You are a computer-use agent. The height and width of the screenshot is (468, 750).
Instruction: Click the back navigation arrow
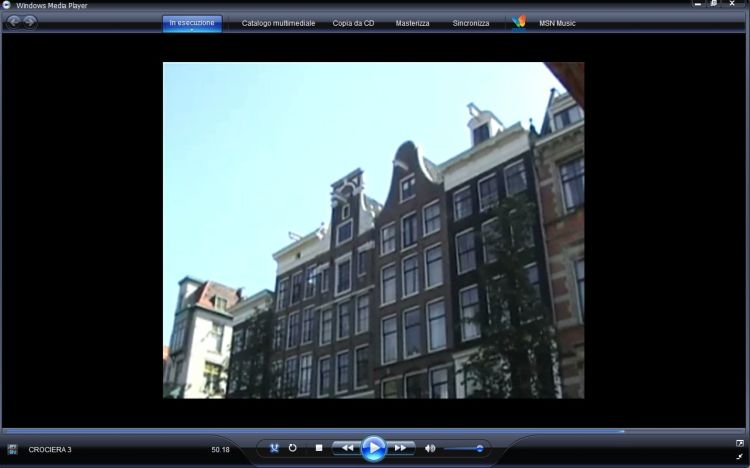tap(14, 21)
